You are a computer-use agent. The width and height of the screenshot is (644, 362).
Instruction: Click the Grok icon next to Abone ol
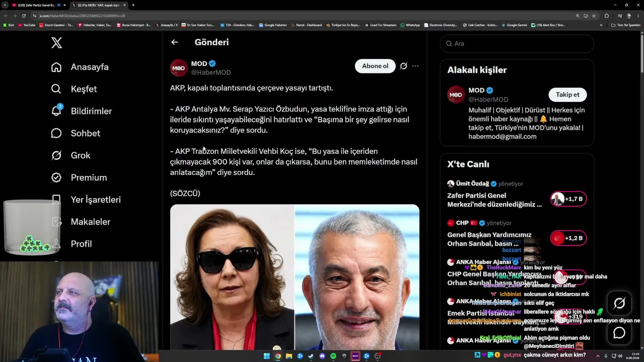[404, 66]
